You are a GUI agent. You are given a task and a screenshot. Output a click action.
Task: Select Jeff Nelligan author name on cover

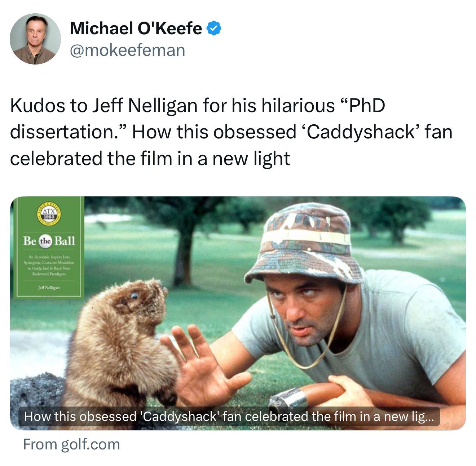[x=49, y=288]
